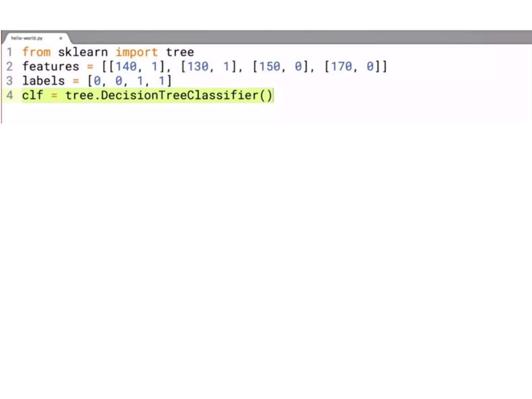Click the 'labels' variable name
This screenshot has height=399, width=532.
43,81
